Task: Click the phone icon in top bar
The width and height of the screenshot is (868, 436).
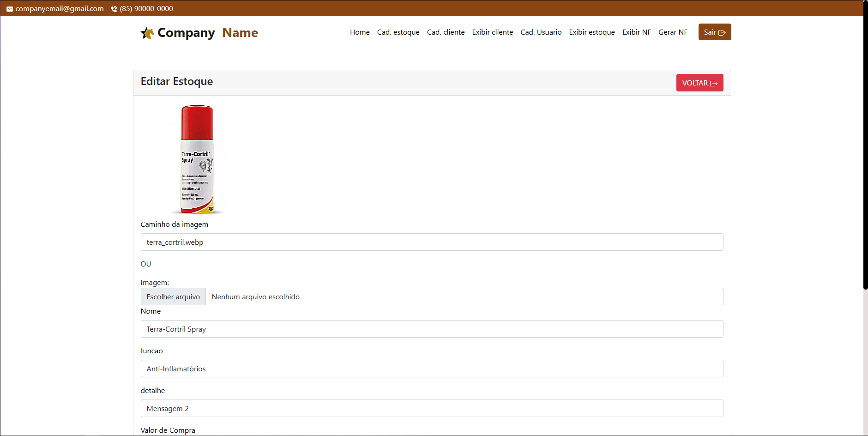Action: [x=114, y=9]
